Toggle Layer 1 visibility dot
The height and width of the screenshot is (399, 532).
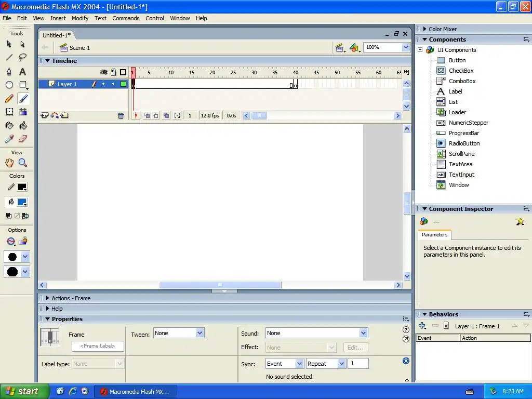point(103,84)
